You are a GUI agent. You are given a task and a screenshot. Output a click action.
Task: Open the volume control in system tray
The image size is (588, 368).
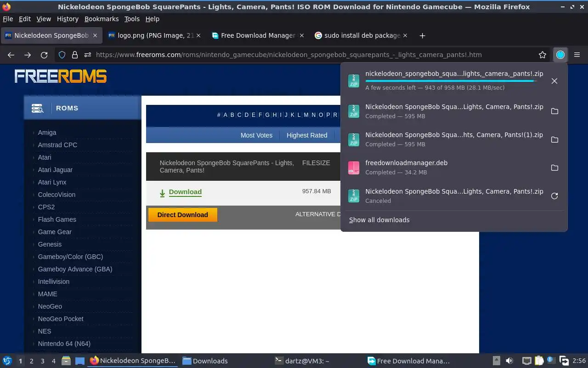(509, 361)
